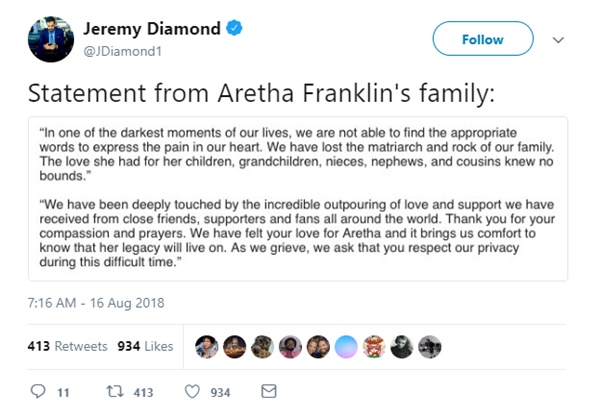Viewport: 600px width, 418px height.
Task: Like the tweet with heart icon
Action: coord(193,393)
